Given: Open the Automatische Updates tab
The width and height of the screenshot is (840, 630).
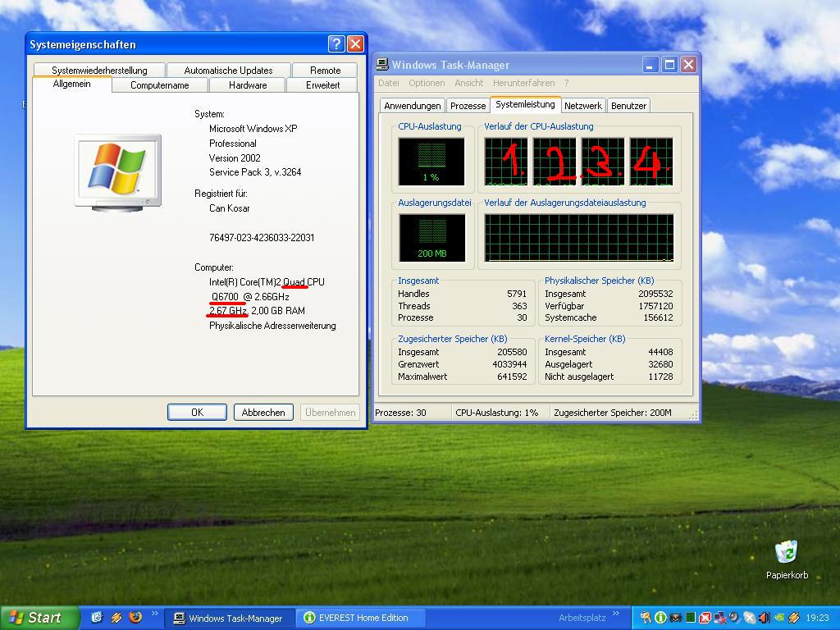Looking at the screenshot, I should [x=228, y=71].
